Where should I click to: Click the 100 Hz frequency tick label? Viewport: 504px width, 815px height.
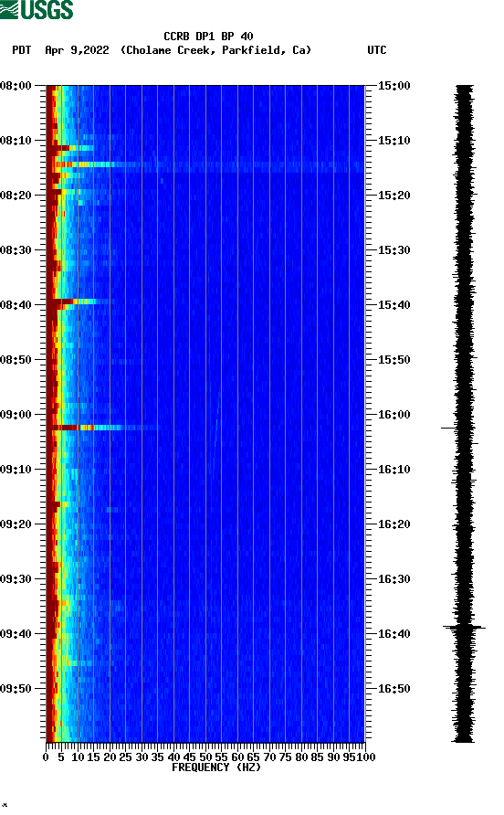(x=366, y=757)
